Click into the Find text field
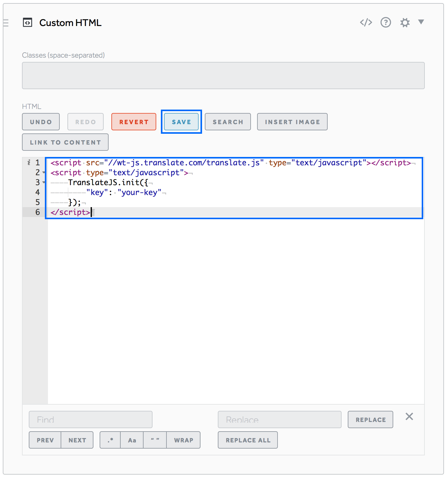Viewport: 448px width, 478px height. tap(90, 419)
